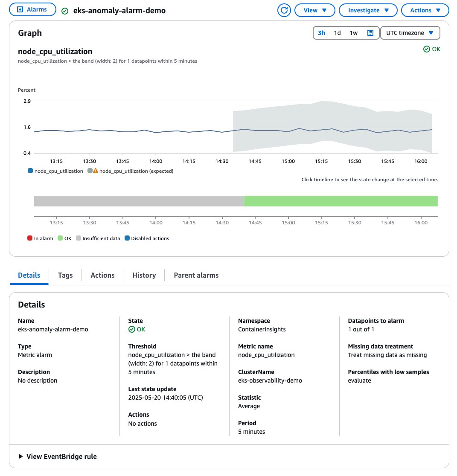This screenshot has height=476, width=457.
Task: Open the History tab
Action: [x=143, y=275]
